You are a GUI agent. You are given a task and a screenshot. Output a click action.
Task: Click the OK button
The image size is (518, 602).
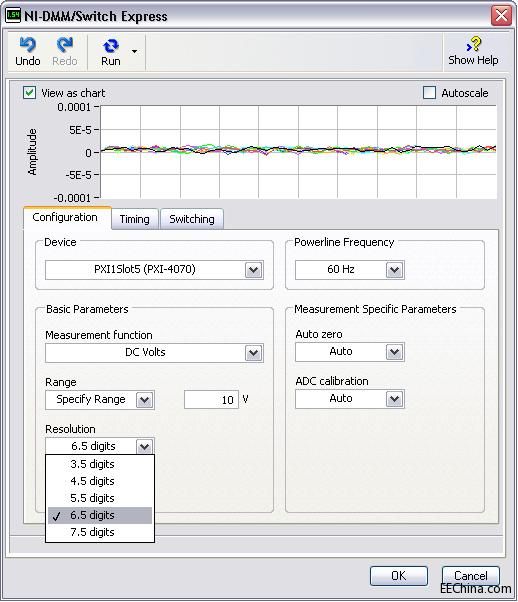(x=399, y=576)
